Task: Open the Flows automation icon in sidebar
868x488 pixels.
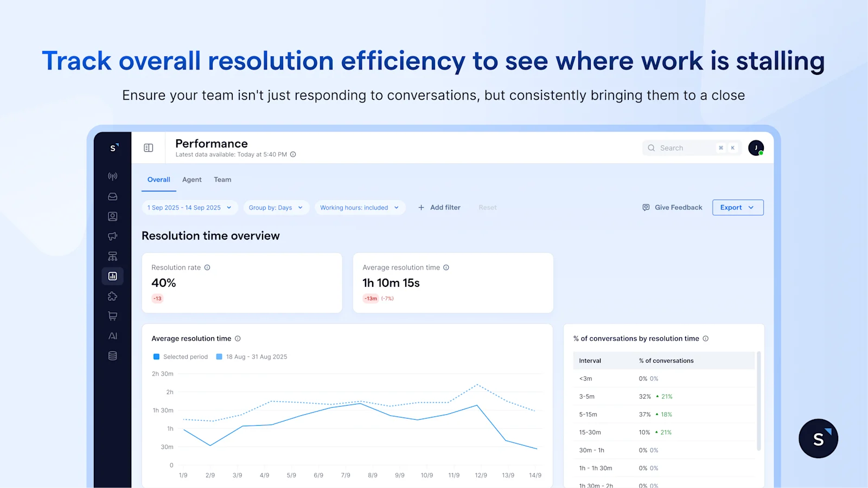Action: pyautogui.click(x=112, y=255)
